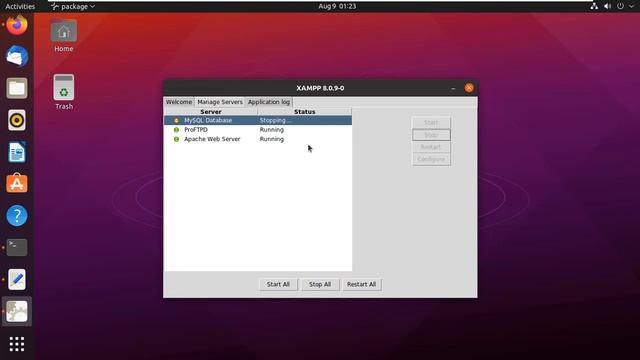This screenshot has width=640, height=360.
Task: Switch to the Manage Servers tab
Action: point(220,102)
